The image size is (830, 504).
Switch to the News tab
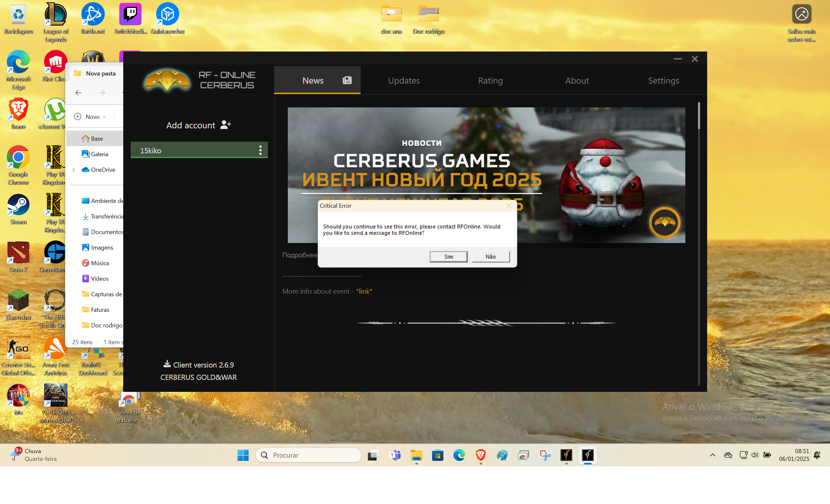pos(317,80)
